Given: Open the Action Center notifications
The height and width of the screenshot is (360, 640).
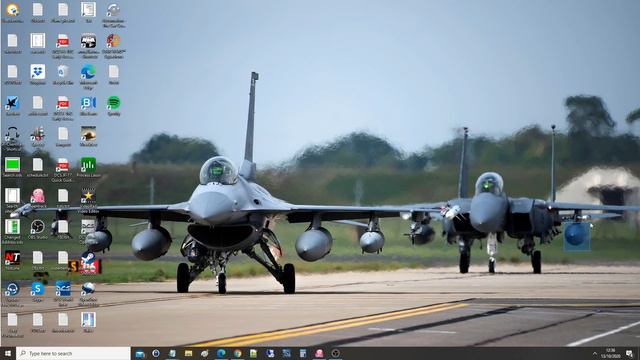Looking at the screenshot, I should 630,353.
